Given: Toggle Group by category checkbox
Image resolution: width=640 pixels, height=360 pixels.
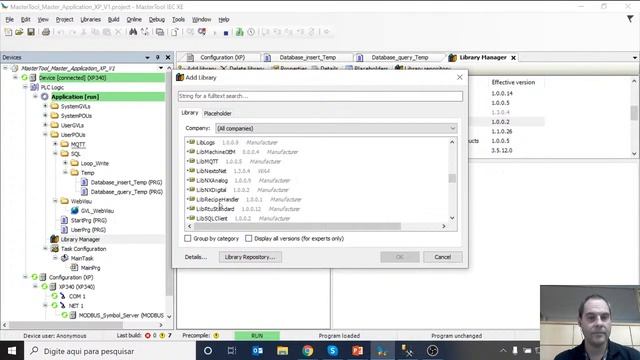Looking at the screenshot, I should point(188,238).
